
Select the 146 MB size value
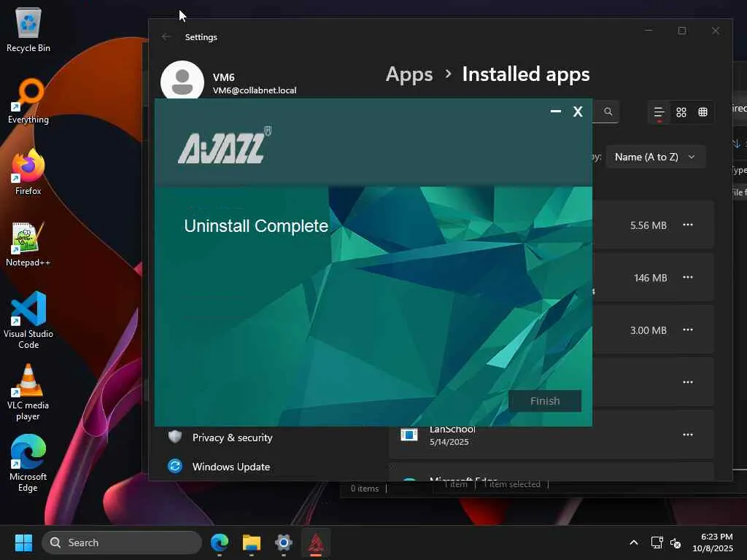[x=650, y=278]
